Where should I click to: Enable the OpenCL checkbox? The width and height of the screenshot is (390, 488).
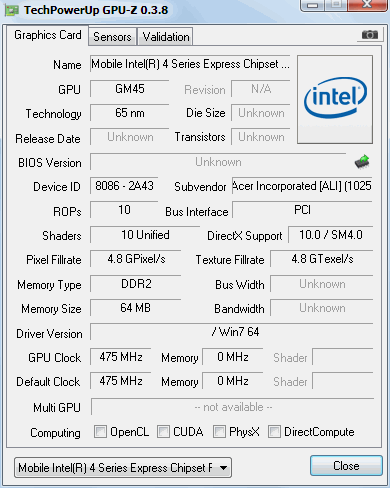coord(100,432)
